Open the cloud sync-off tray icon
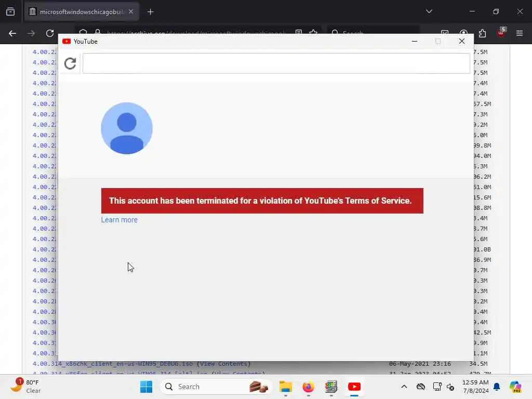Image resolution: width=532 pixels, height=399 pixels. (421, 387)
